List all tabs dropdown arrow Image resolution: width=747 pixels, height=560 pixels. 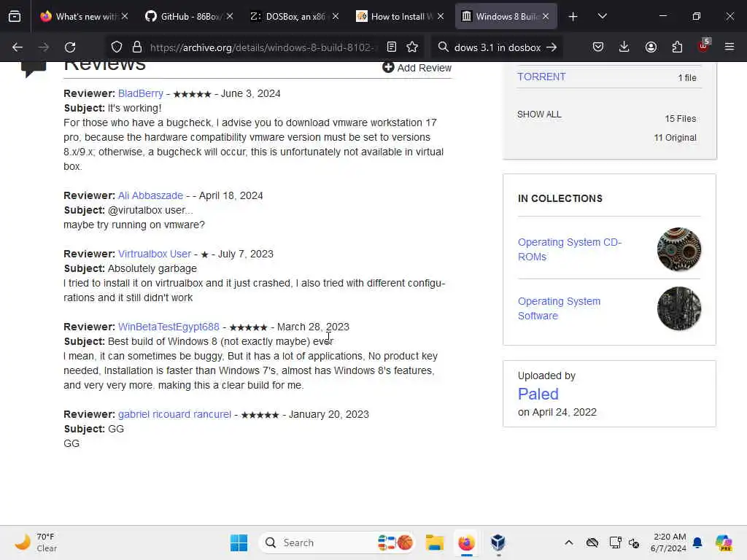click(602, 16)
